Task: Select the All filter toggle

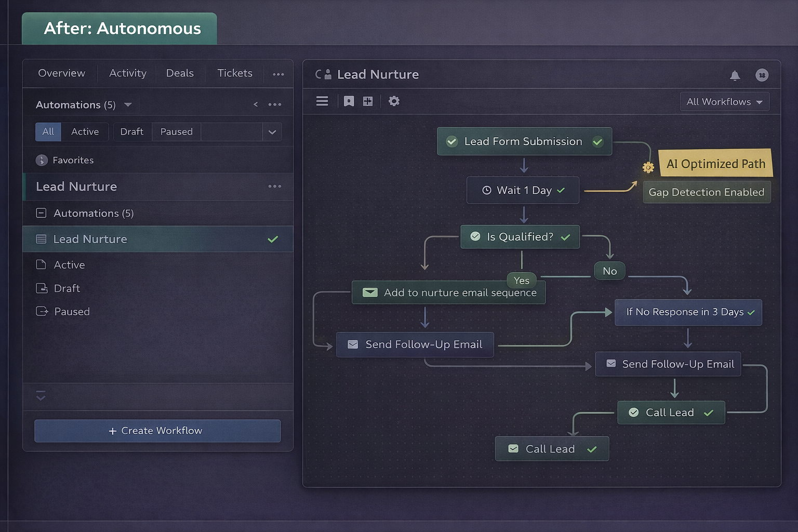Action: pos(48,132)
